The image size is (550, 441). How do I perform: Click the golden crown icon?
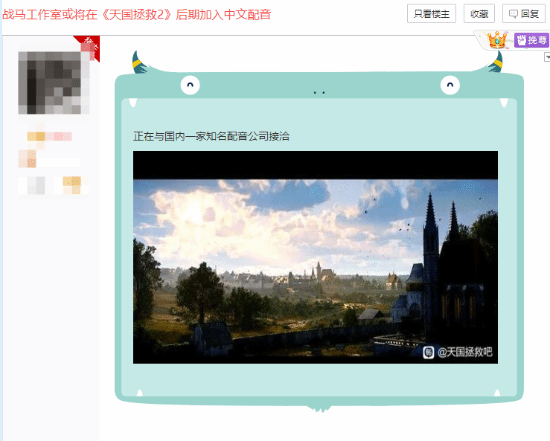click(x=497, y=40)
